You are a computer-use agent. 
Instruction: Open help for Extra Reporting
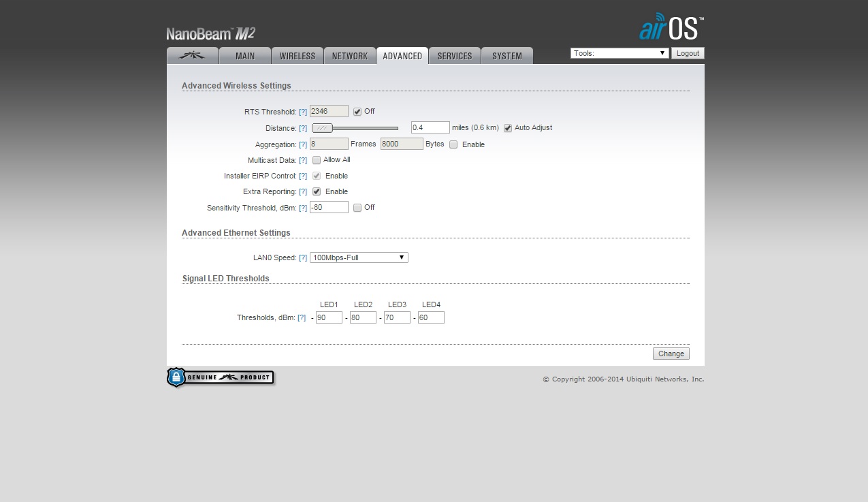click(x=303, y=191)
